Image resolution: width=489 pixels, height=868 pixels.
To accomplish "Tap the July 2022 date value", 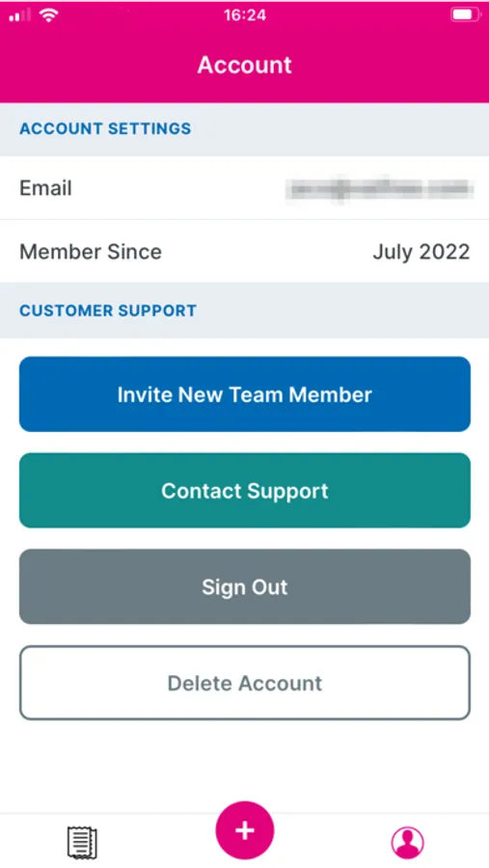I will tap(421, 252).
